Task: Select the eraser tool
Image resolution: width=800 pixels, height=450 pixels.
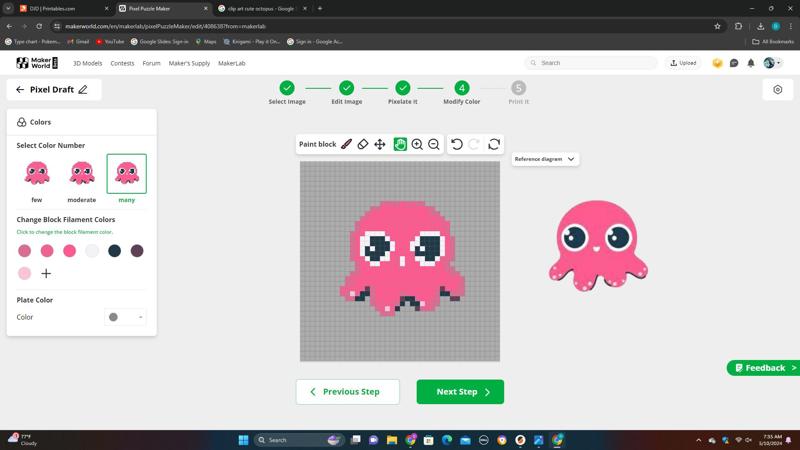Action: [363, 144]
